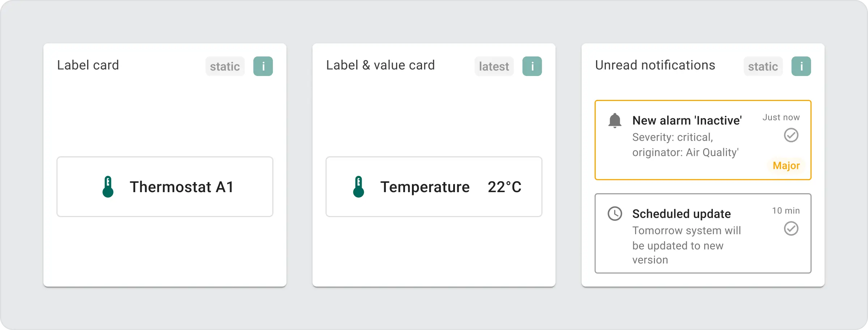Open the New alarm 'Inactive' notification title
This screenshot has width=868, height=330.
(687, 120)
